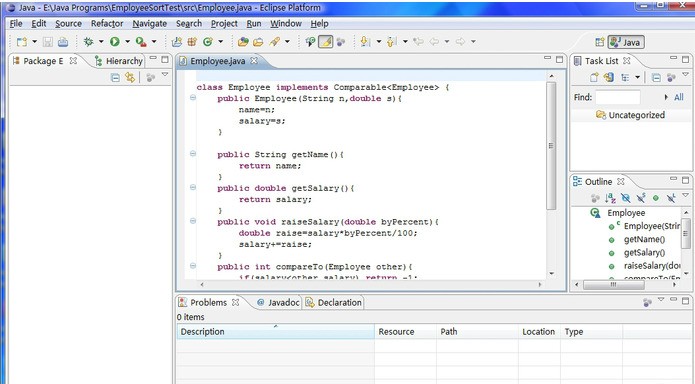Screen dimensions: 695x384
Task: Run the program with green play icon
Action: (115, 42)
